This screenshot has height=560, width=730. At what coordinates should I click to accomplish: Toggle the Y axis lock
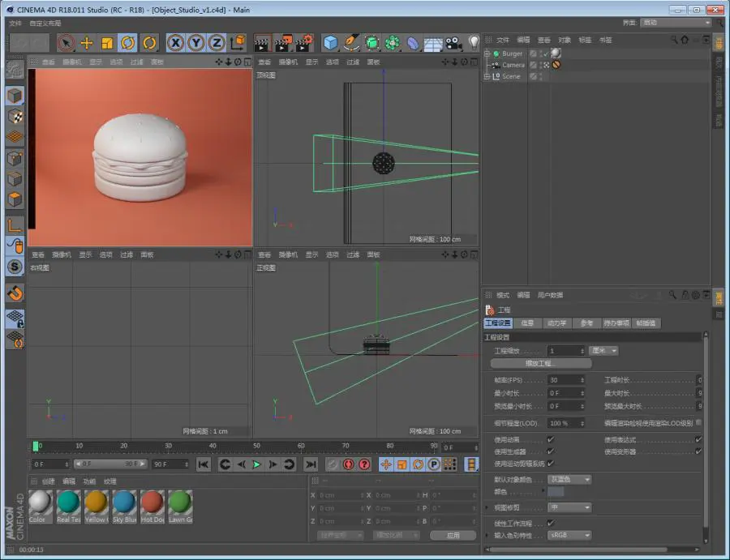click(x=196, y=43)
